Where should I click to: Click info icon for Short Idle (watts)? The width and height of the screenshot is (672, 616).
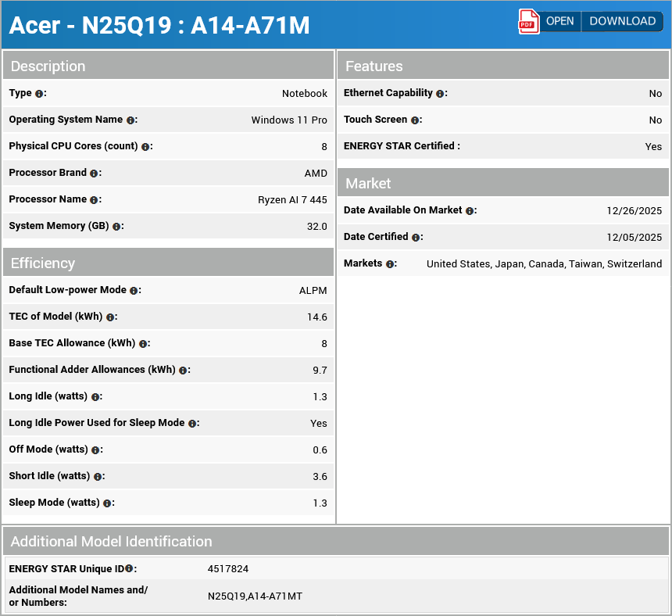pos(98,477)
